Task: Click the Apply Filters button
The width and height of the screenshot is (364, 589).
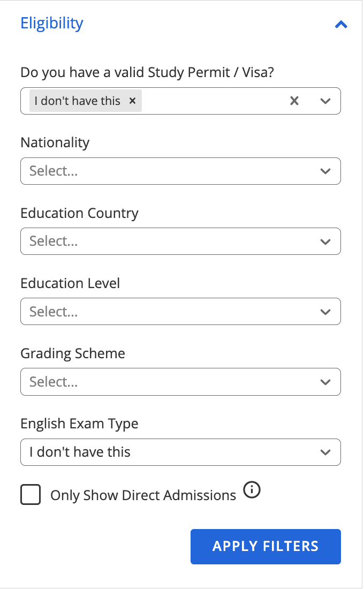Action: [265, 546]
